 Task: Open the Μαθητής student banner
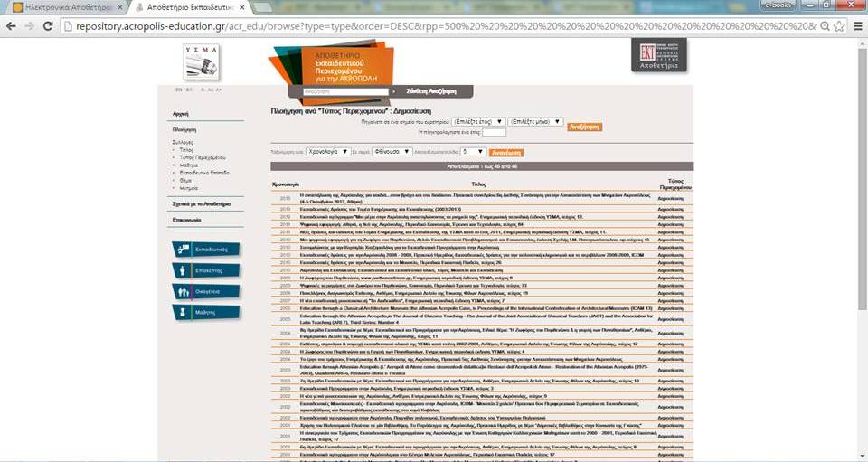[205, 312]
